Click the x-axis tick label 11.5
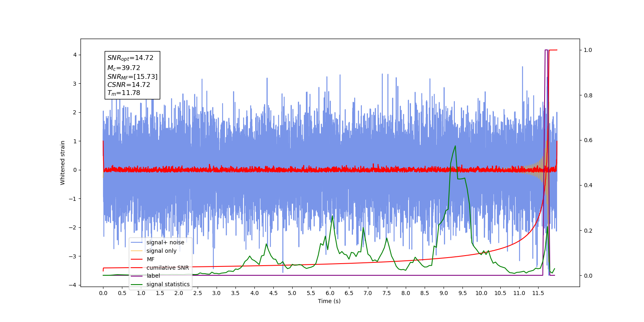 [x=538, y=293]
